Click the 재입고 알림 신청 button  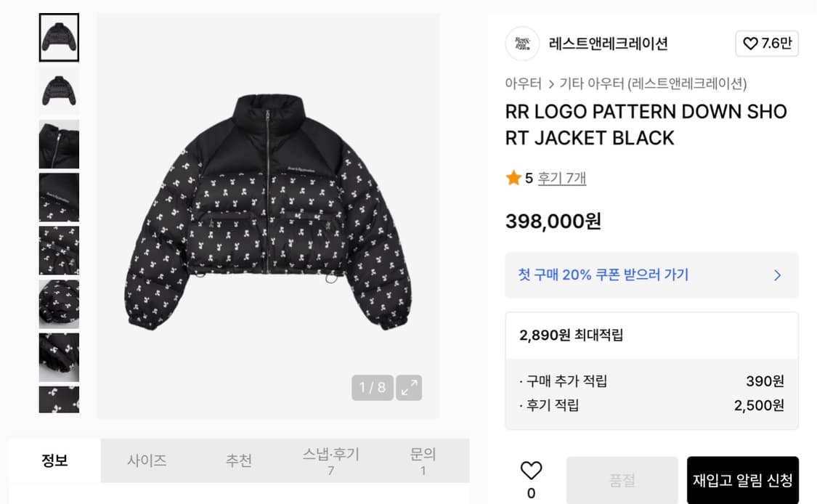tap(742, 480)
